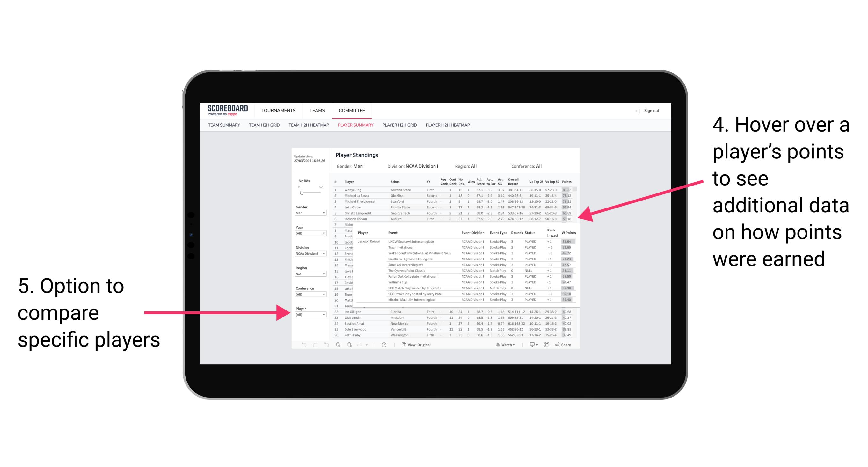Click the clock/update icon in toolbar
This screenshot has height=467, width=868.
383,344
